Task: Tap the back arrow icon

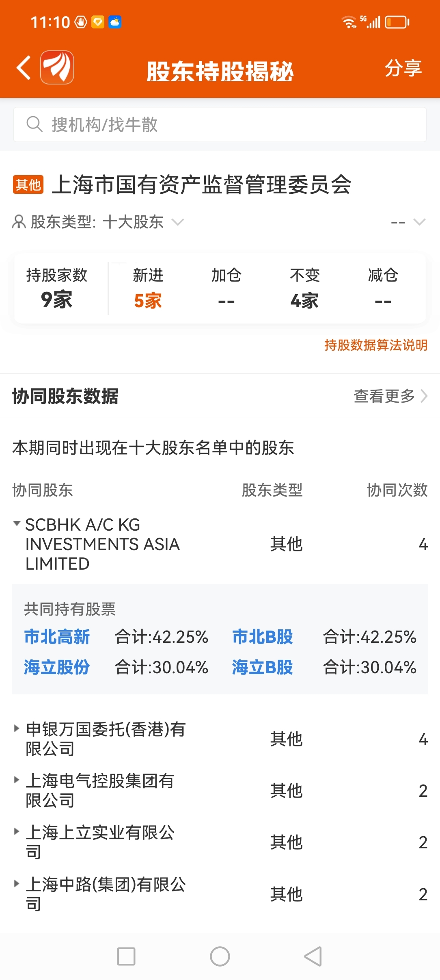Action: (x=24, y=67)
